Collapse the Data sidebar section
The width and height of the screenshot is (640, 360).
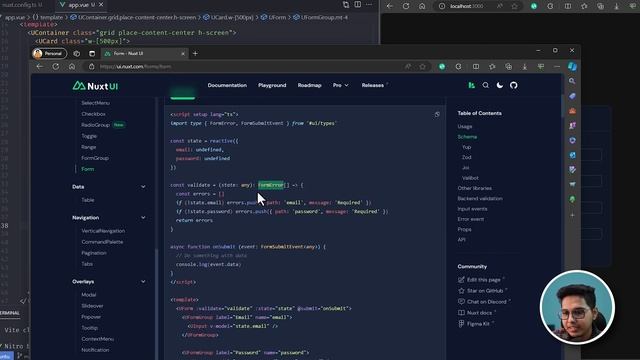point(143,187)
